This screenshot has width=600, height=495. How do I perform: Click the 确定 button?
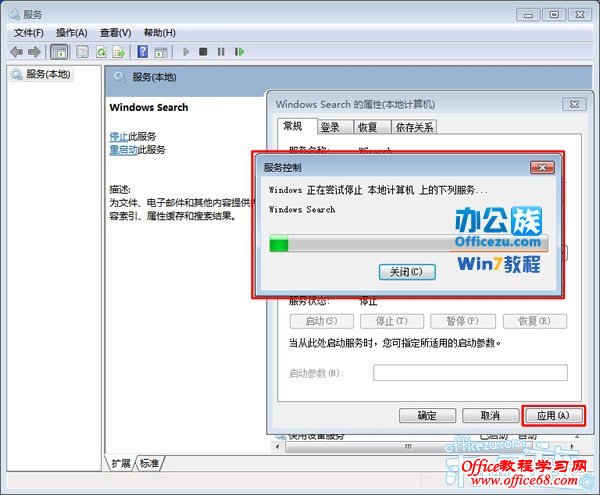pos(427,415)
